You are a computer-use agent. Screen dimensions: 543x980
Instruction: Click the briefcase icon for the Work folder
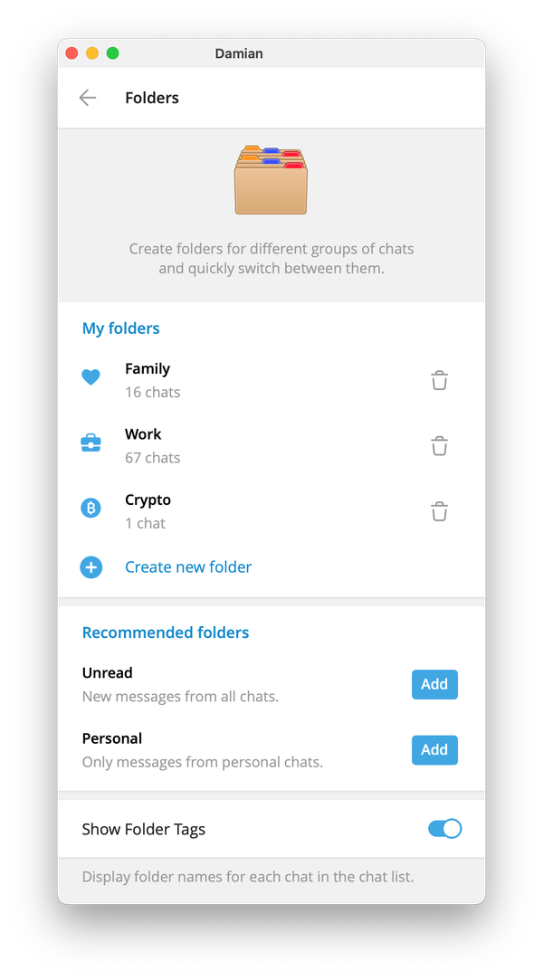click(x=90, y=442)
